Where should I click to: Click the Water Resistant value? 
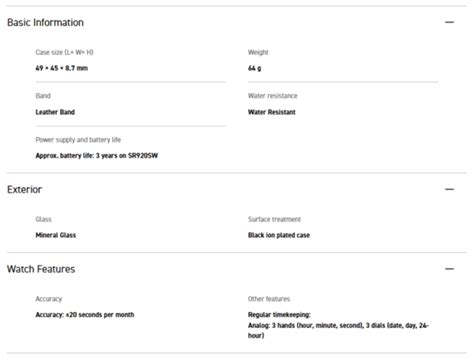point(272,112)
